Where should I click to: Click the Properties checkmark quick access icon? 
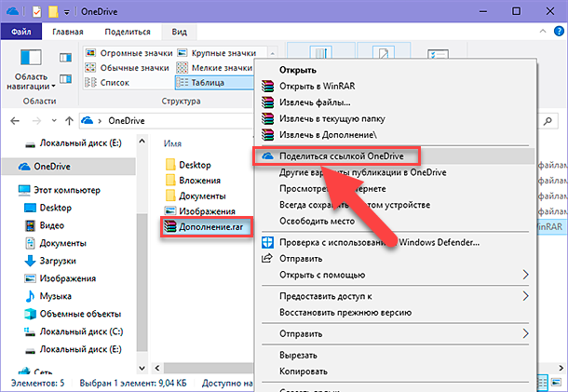pyautogui.click(x=36, y=11)
